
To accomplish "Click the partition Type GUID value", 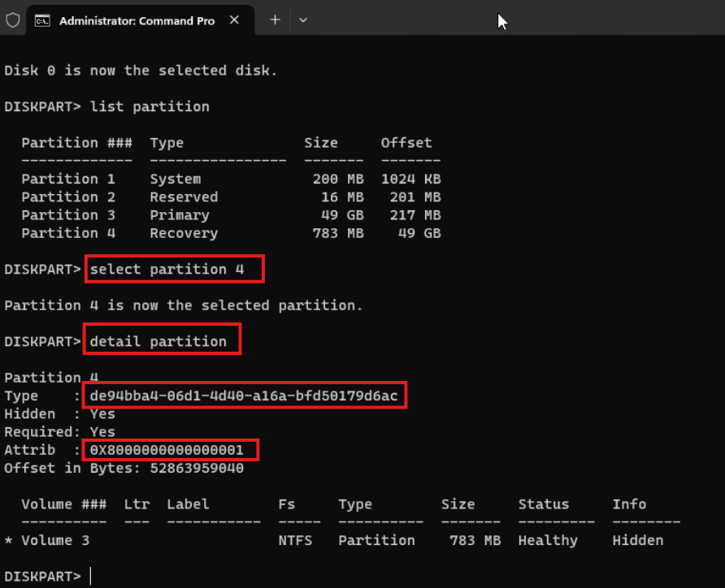I will (244, 396).
